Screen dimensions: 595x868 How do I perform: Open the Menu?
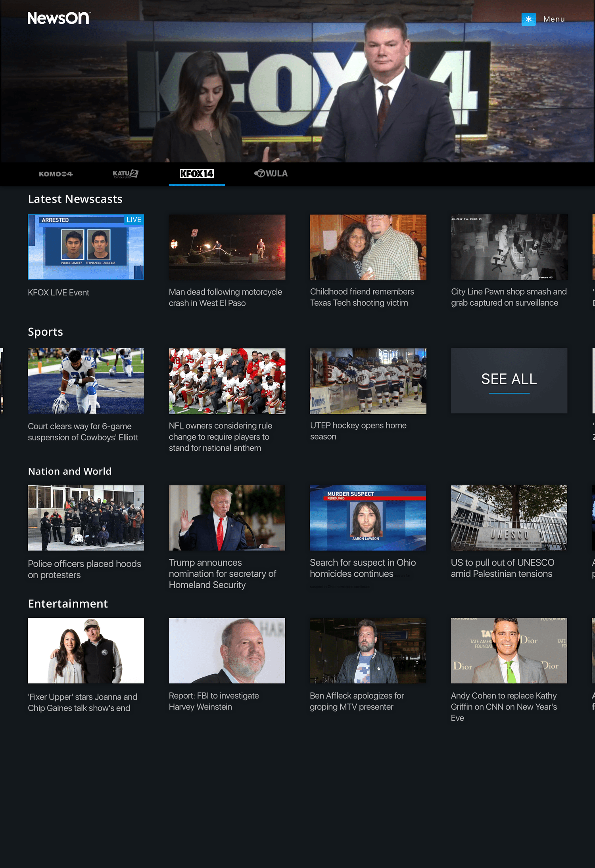tap(554, 19)
